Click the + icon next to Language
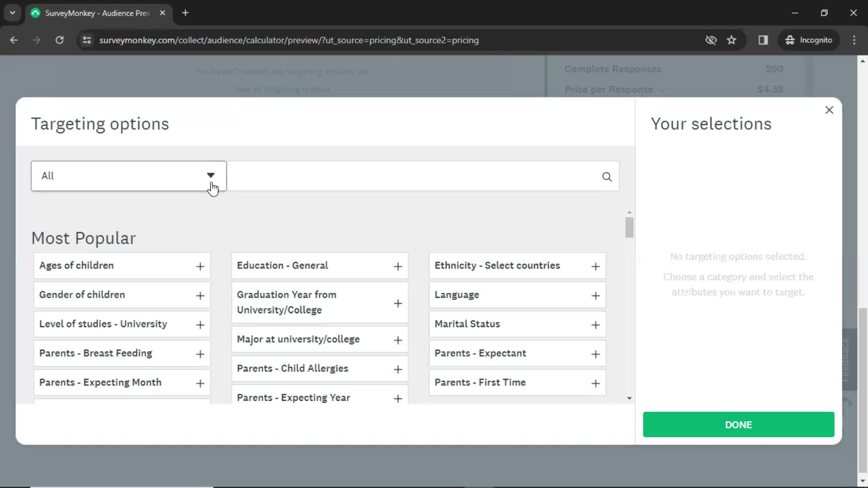The width and height of the screenshot is (868, 488). pos(595,295)
